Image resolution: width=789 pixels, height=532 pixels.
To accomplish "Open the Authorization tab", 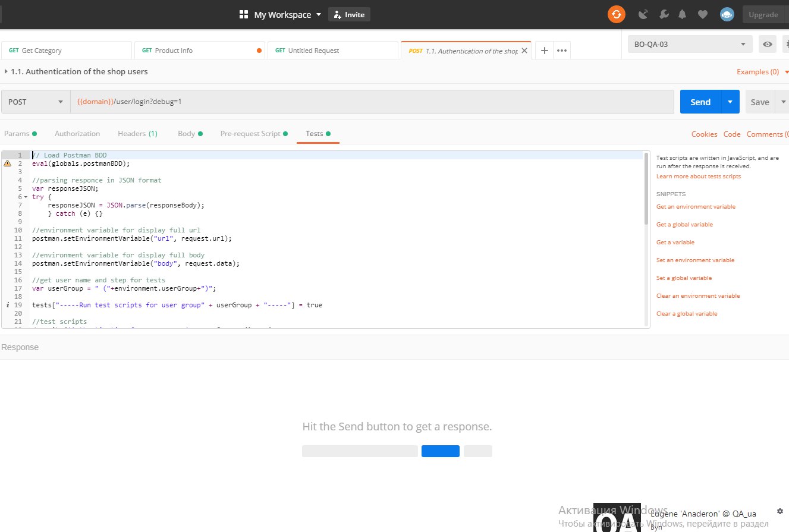I will tap(77, 134).
